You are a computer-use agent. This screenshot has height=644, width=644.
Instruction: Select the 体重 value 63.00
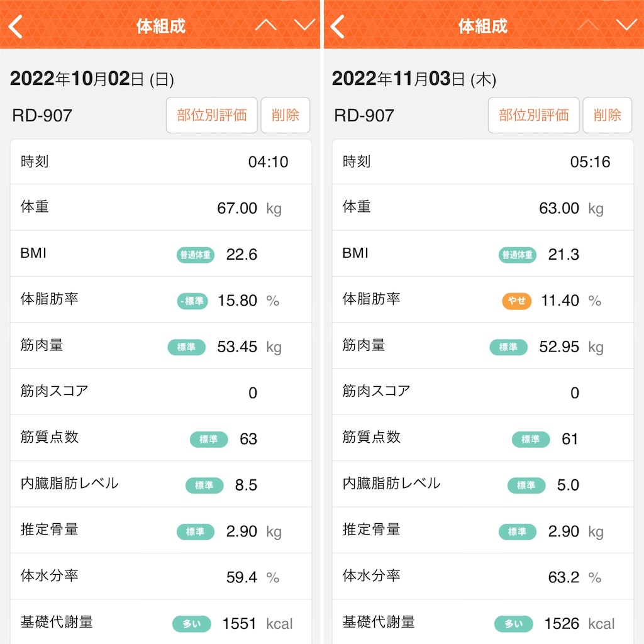(x=559, y=208)
